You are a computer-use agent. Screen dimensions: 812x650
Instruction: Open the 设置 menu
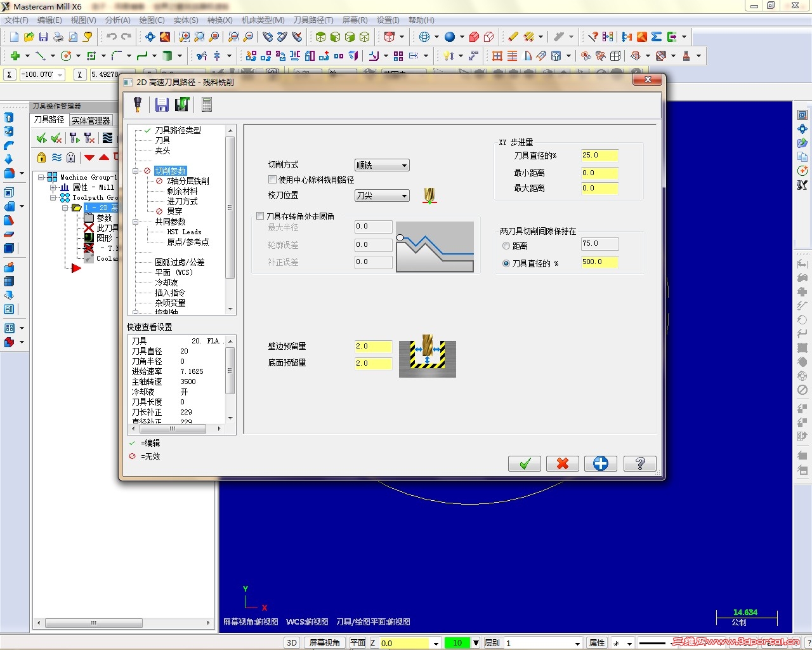(387, 20)
